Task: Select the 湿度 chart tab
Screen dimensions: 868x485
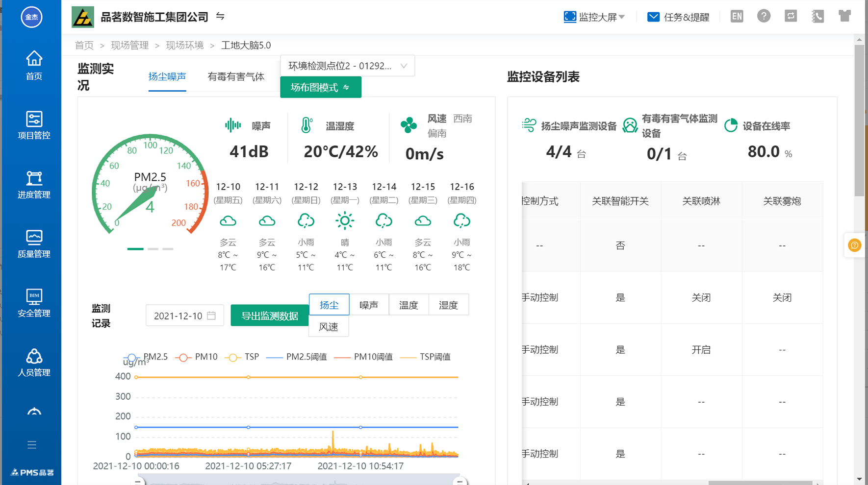Action: pyautogui.click(x=448, y=305)
